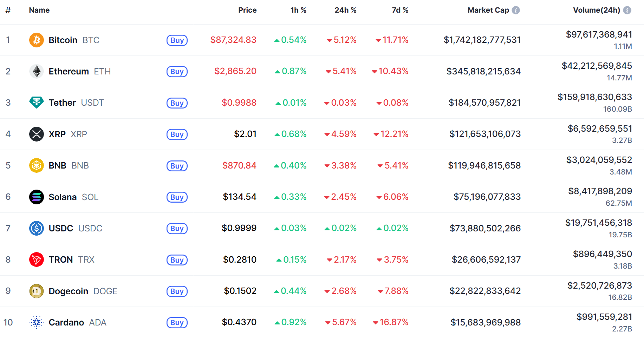644x342 pixels.
Task: Click the Tether logo icon
Action: (x=37, y=103)
